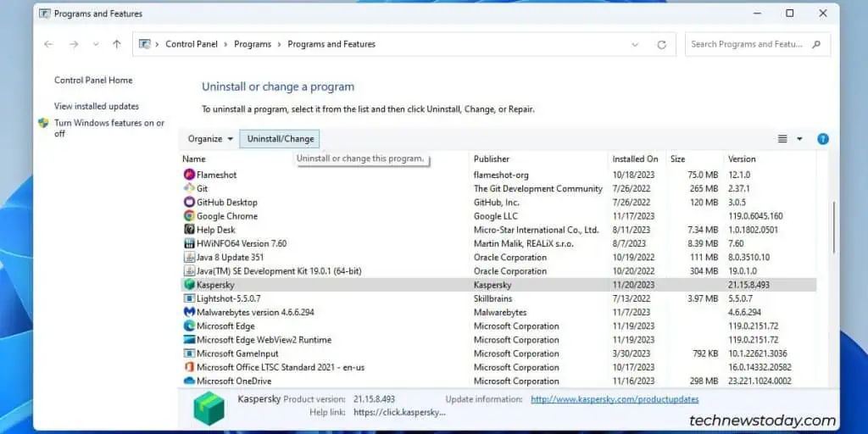This screenshot has width=868, height=434.
Task: Click the Microsoft Office LTSC icon
Action: 189,368
